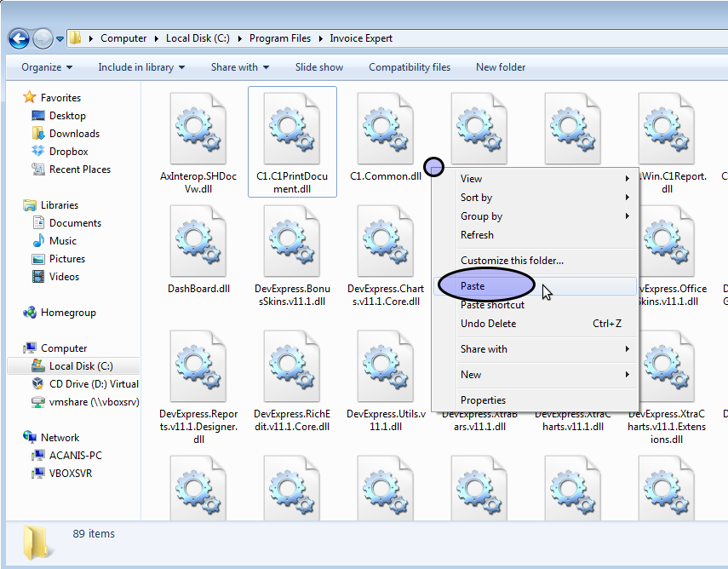728x569 pixels.
Task: Select AxInterop.SHDocVw.dll file icon
Action: pyautogui.click(x=198, y=129)
